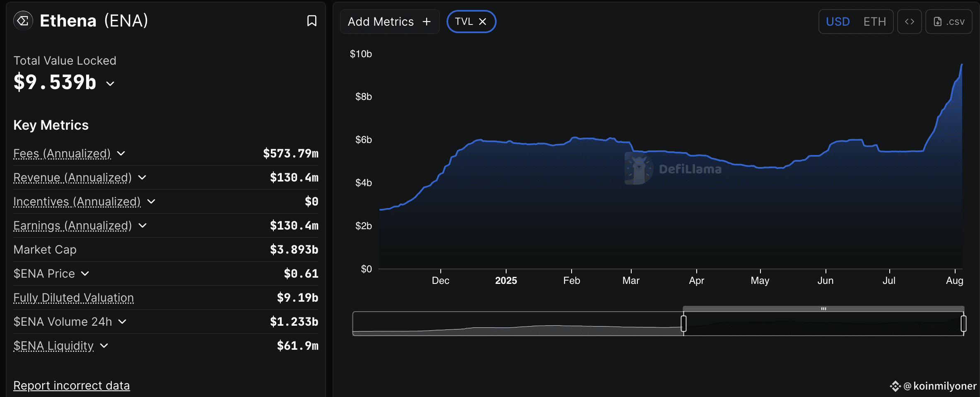Expand Earnings (Annualized) details
Viewport: 980px width, 397px height.
[142, 225]
